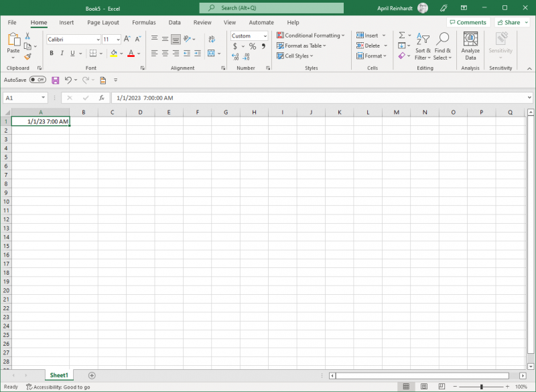Apply underline formatting
536x392 pixels.
coord(72,53)
